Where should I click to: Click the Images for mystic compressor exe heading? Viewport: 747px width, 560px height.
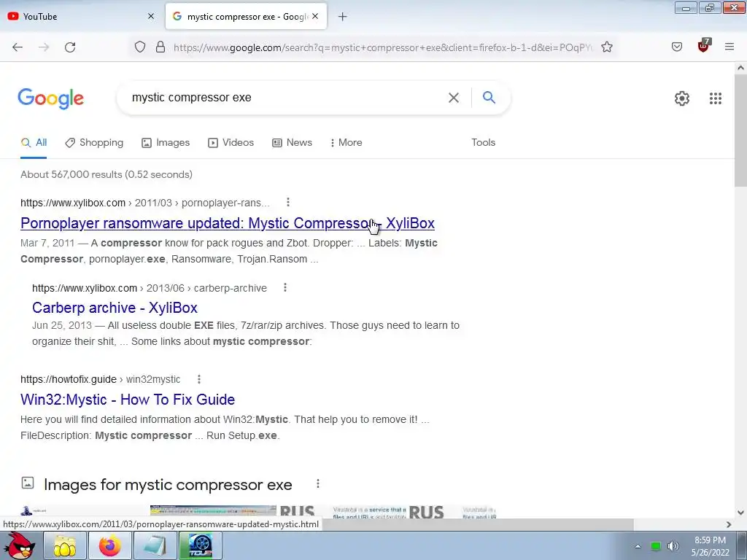click(x=168, y=485)
